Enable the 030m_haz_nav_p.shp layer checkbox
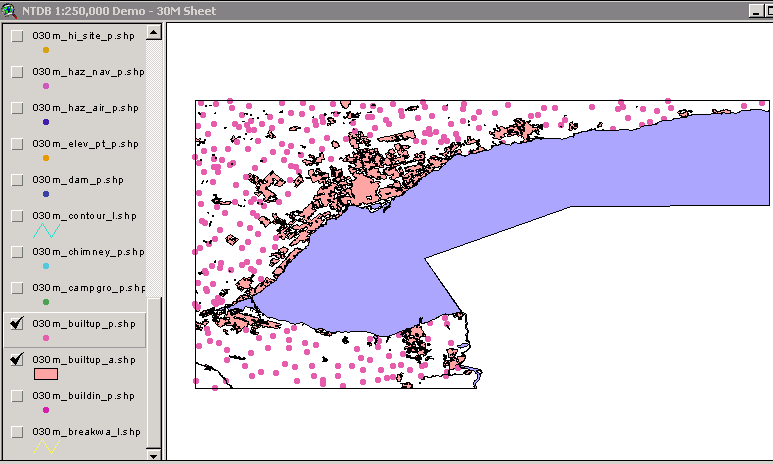The width and height of the screenshot is (773, 464). 17,72
